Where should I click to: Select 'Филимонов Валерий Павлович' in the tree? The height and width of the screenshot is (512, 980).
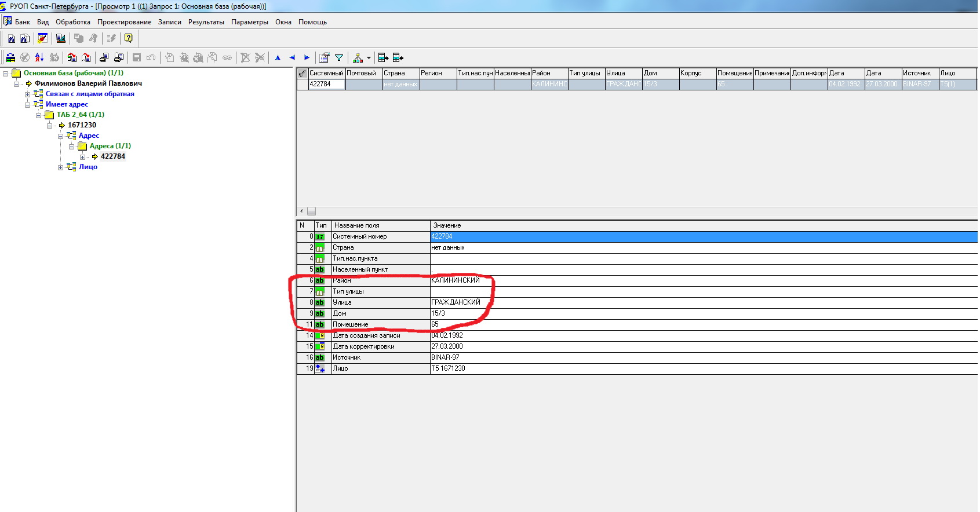[88, 83]
